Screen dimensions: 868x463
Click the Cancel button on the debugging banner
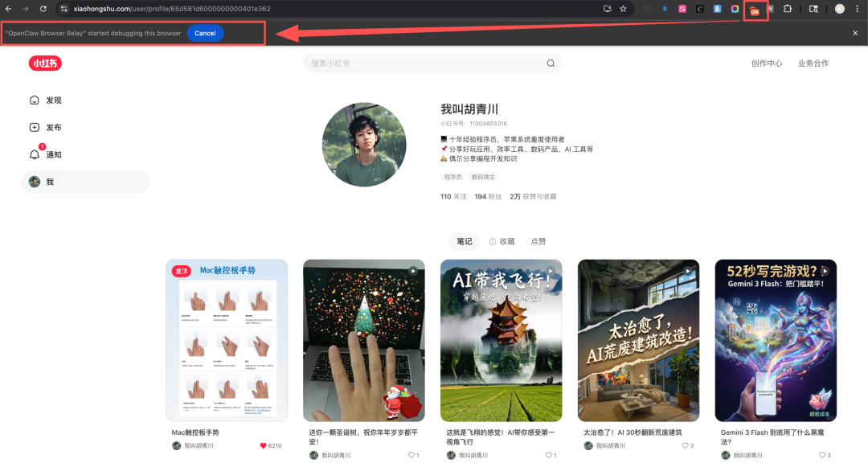(x=205, y=33)
